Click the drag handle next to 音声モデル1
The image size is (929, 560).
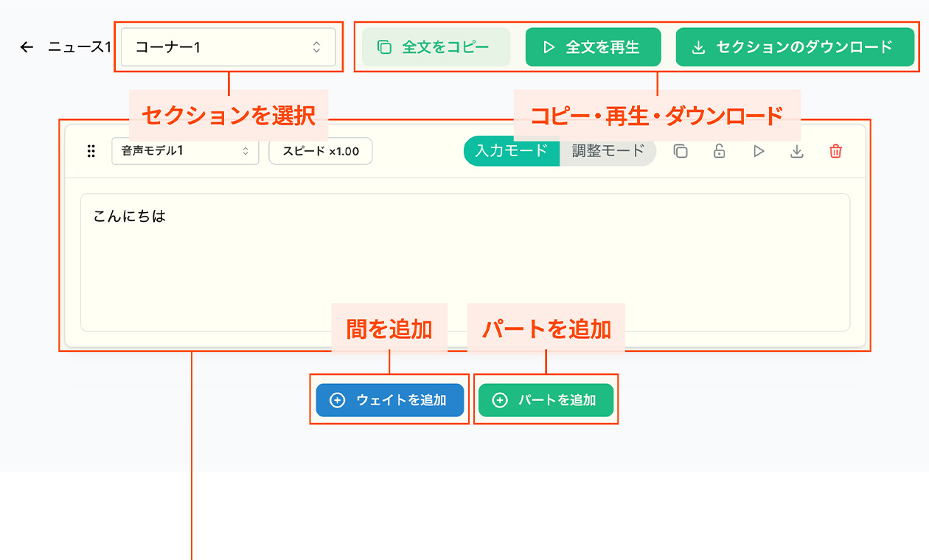(x=91, y=152)
